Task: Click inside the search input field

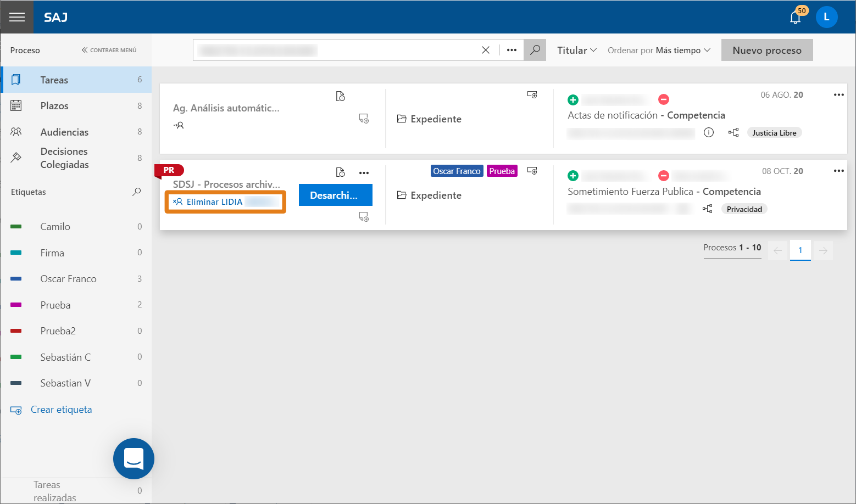Action: (335, 50)
